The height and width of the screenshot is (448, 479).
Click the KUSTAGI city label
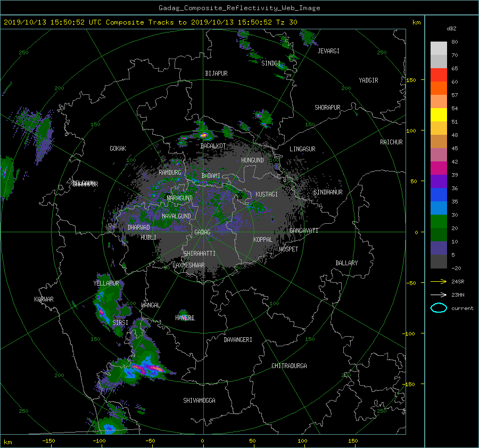coord(267,194)
